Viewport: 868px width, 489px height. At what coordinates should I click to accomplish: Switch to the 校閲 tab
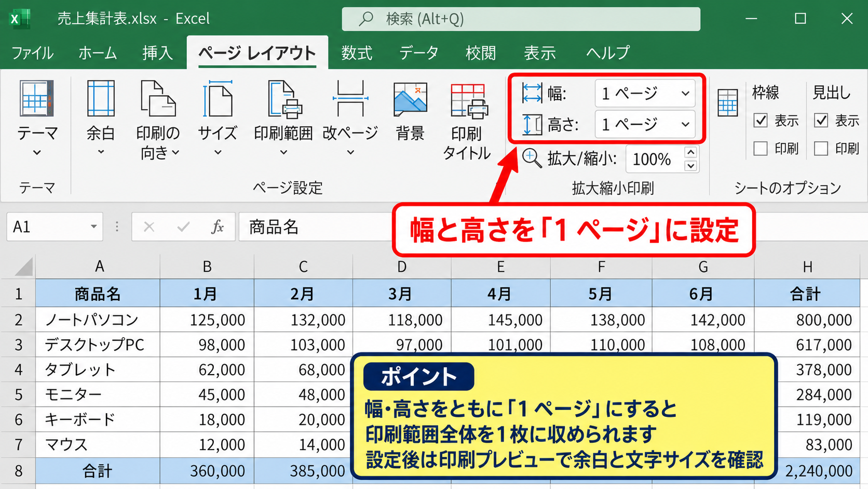pyautogui.click(x=481, y=53)
